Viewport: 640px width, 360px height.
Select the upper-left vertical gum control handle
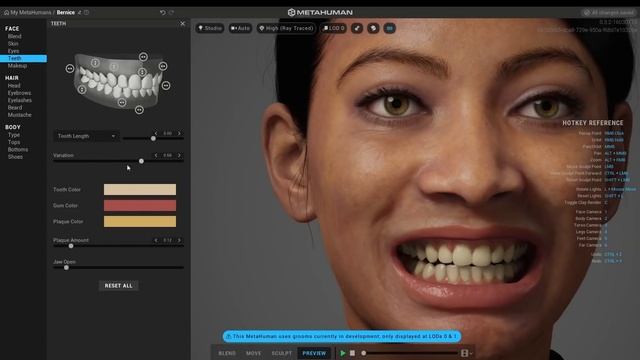click(95, 63)
